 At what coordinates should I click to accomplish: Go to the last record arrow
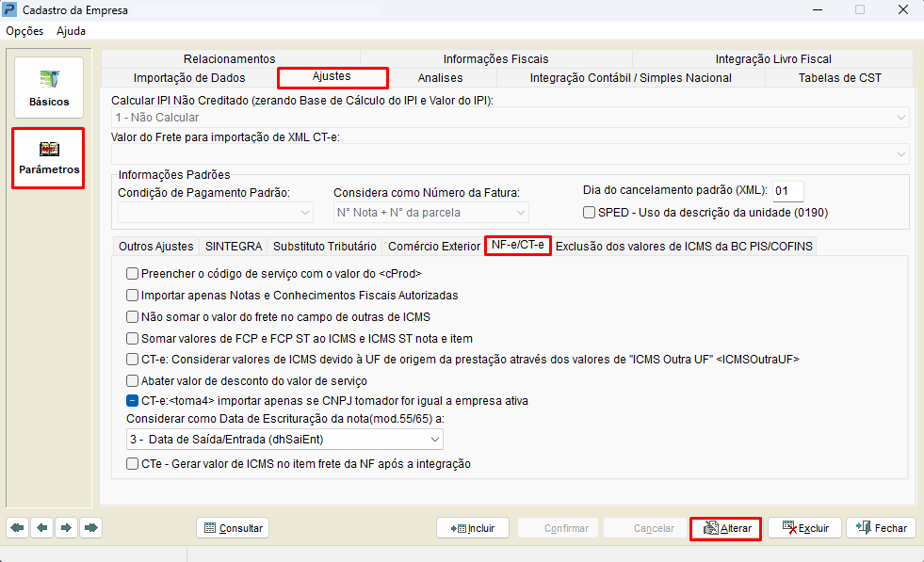point(90,528)
